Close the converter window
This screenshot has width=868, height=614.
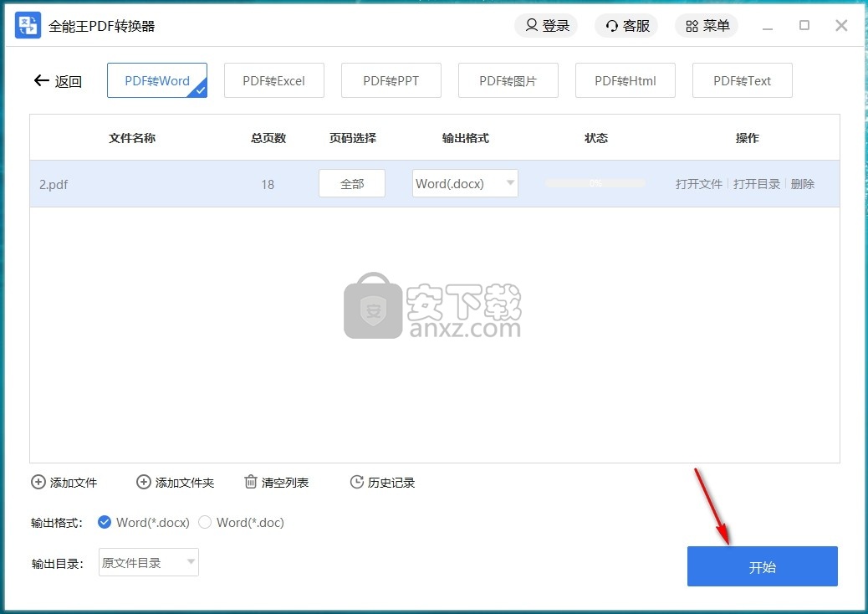click(x=841, y=25)
